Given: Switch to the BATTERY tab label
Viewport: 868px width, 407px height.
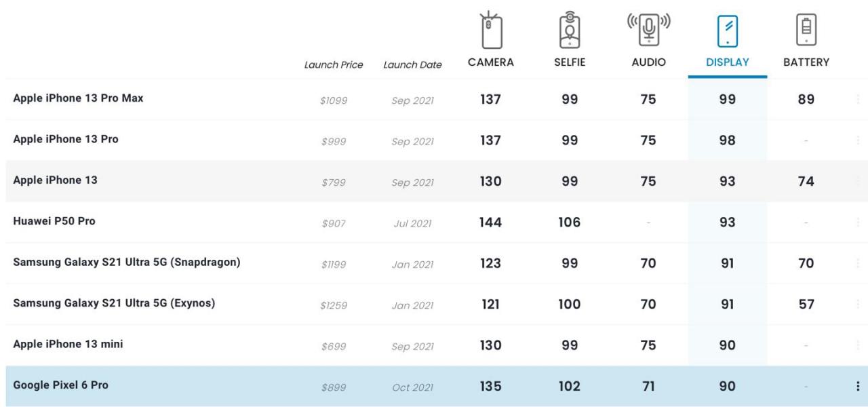Looking at the screenshot, I should (806, 62).
